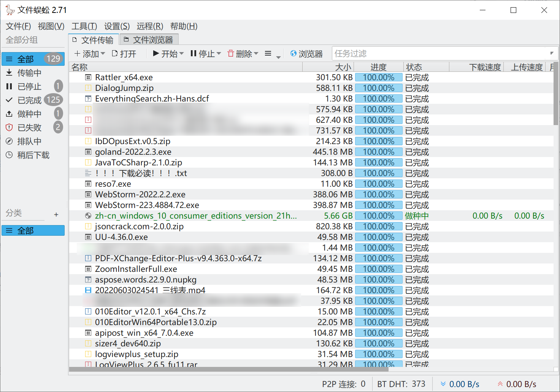Select the jsoncrack.com-2.0.0.zip row

point(311,226)
